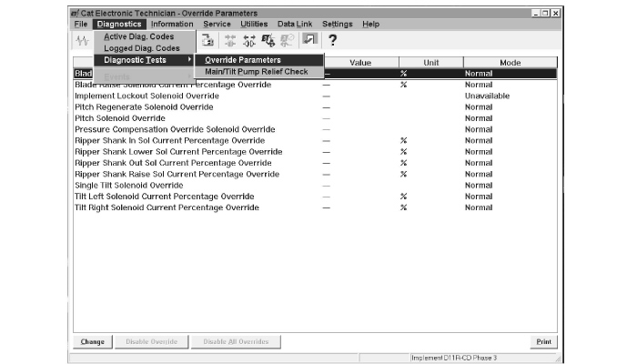Select Implement Lockout Solenoid Override row

315,96
